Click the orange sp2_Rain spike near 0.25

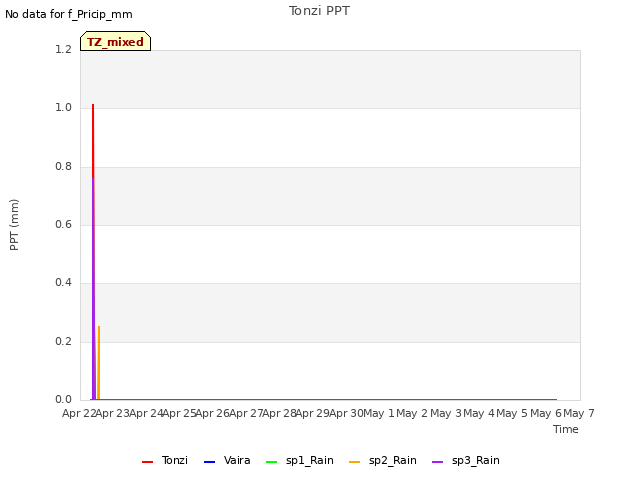(99, 327)
